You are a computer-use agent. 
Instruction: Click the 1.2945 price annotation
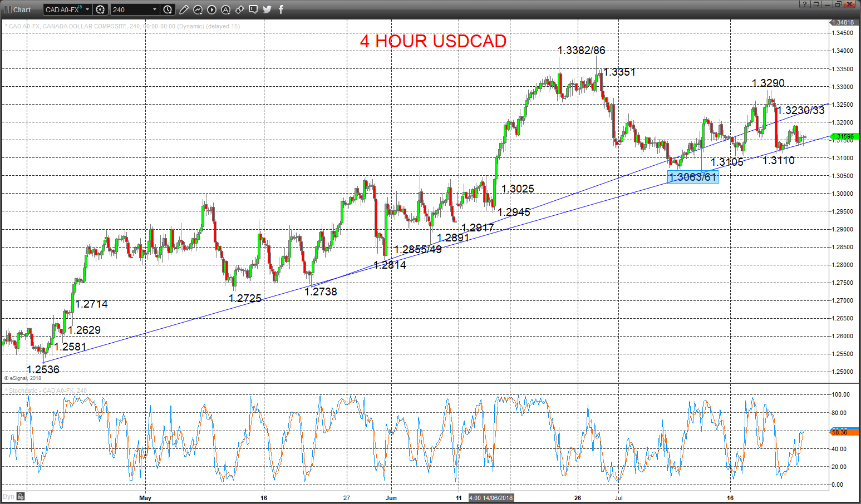[514, 212]
